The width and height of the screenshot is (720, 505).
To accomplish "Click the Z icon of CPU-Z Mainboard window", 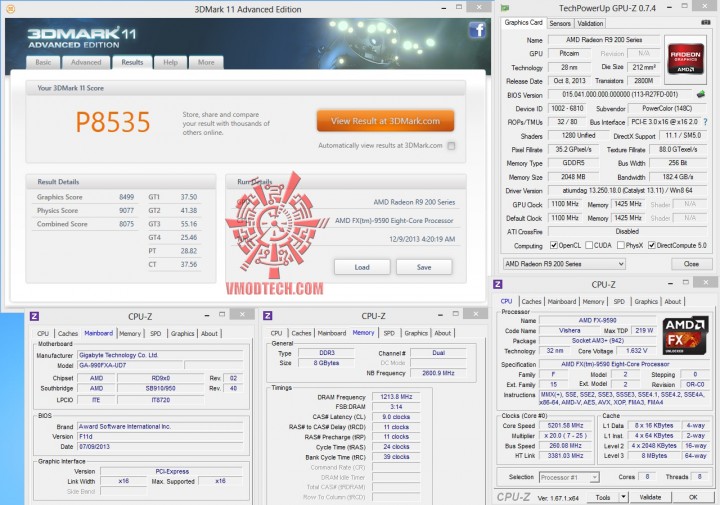I will click(x=34, y=316).
